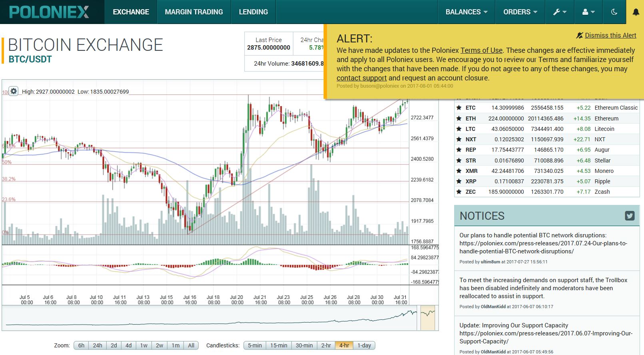Select the Ripple market name
The image size is (644, 355).
[602, 181]
